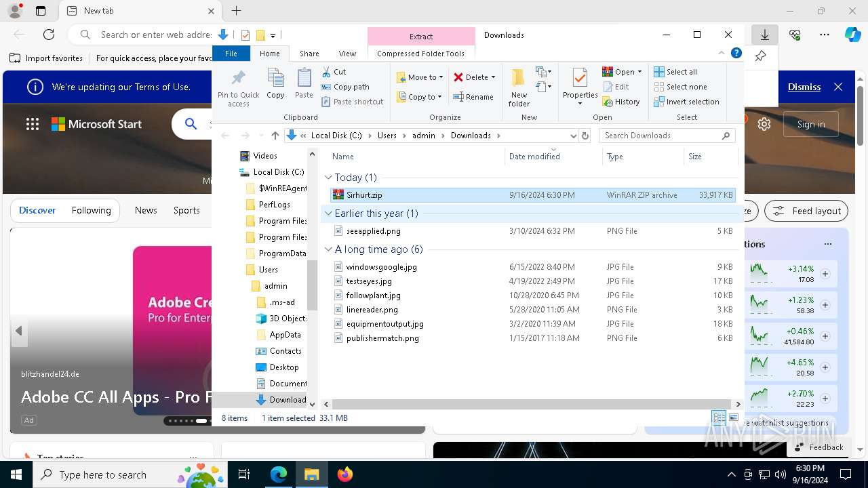Select publishermatch.png file
868x488 pixels.
point(532,338)
